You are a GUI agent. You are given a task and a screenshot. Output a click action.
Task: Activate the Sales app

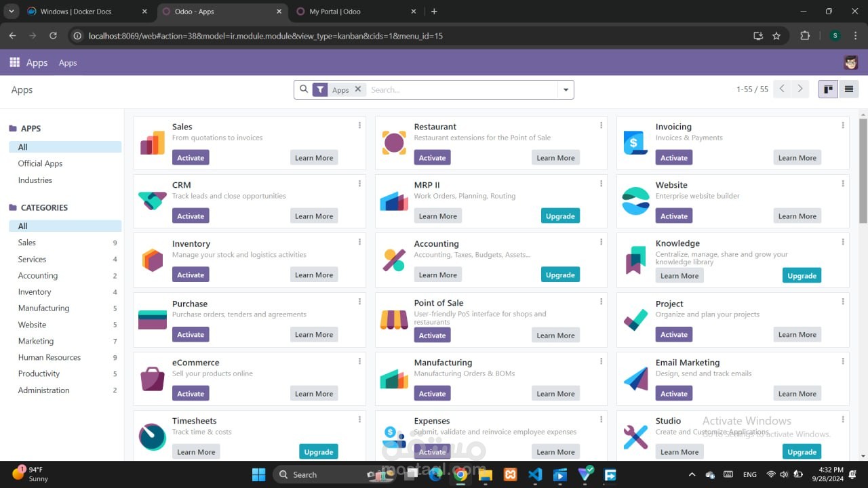[191, 157]
